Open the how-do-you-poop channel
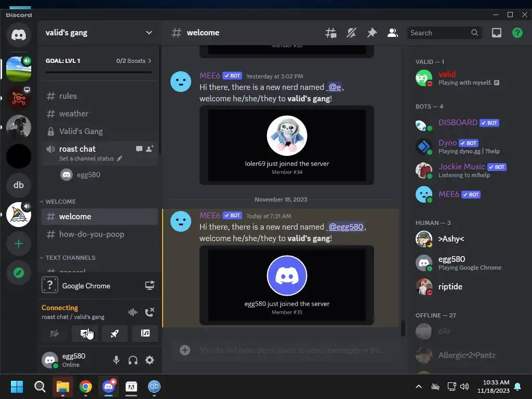 (100, 234)
